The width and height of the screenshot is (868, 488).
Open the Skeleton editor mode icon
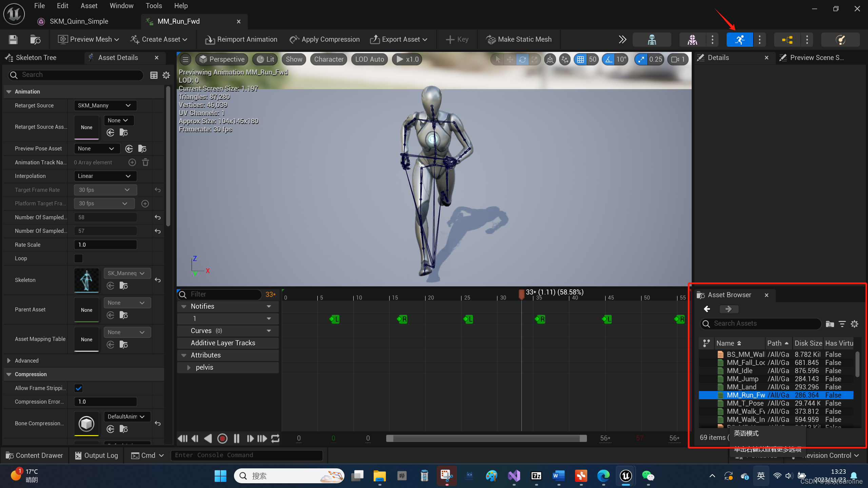[x=652, y=40]
